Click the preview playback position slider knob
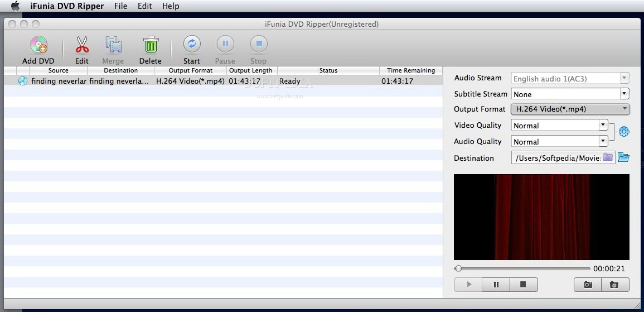This screenshot has width=644, height=312. pos(458,268)
